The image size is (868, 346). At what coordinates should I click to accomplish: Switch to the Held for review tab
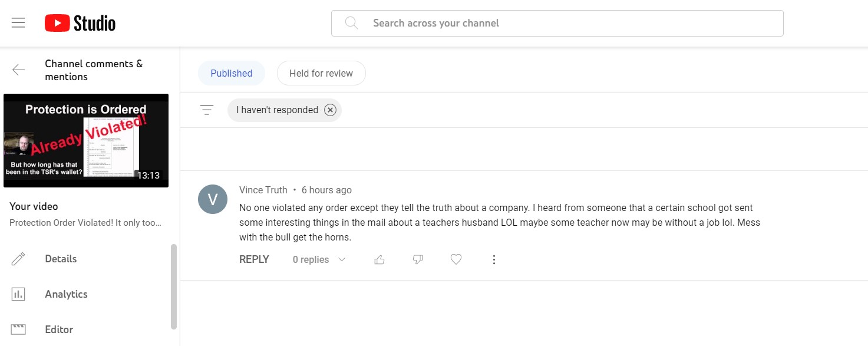321,73
